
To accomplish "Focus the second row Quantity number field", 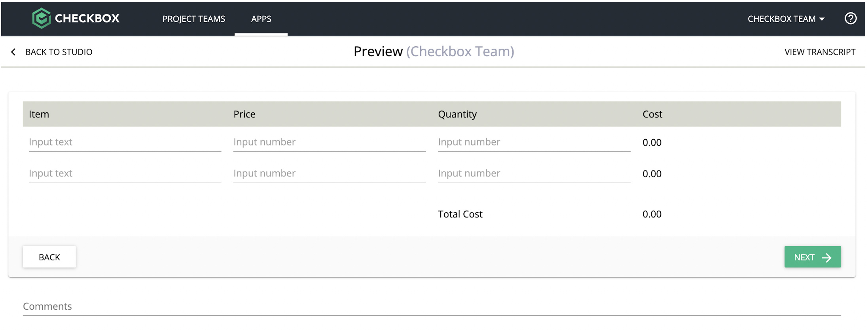I will (534, 173).
